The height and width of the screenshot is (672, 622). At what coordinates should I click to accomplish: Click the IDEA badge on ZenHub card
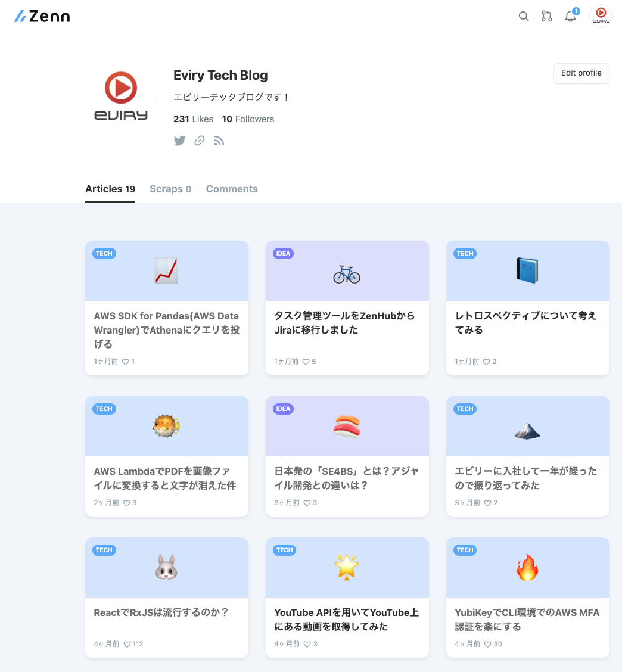[x=284, y=253]
